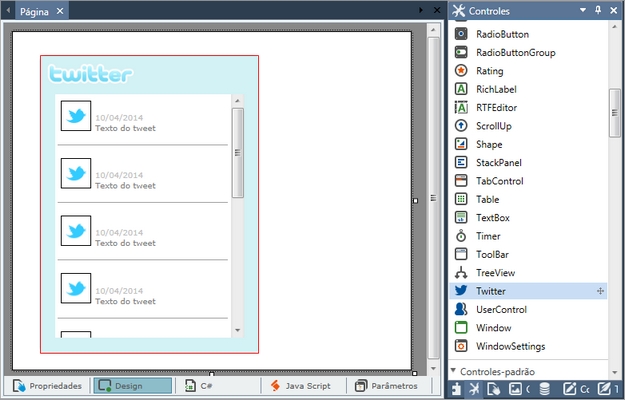Close the Página document tab
Viewport: 625px width, 400px height.
pos(59,11)
